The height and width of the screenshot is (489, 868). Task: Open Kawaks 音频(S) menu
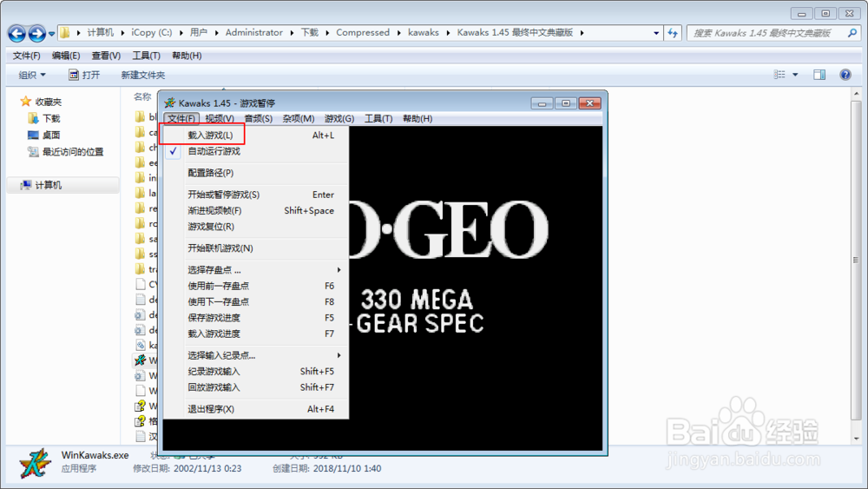(x=259, y=118)
